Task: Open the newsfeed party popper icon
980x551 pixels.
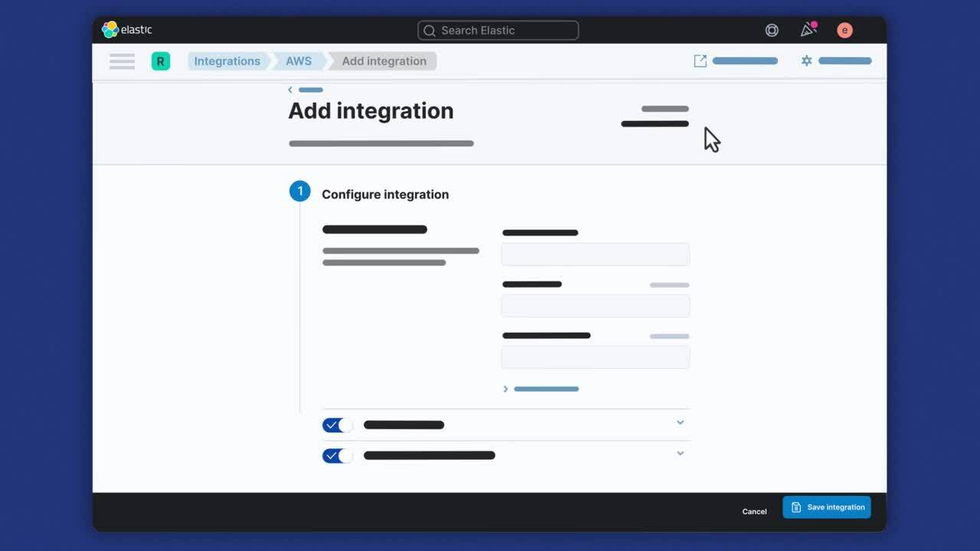Action: tap(808, 30)
